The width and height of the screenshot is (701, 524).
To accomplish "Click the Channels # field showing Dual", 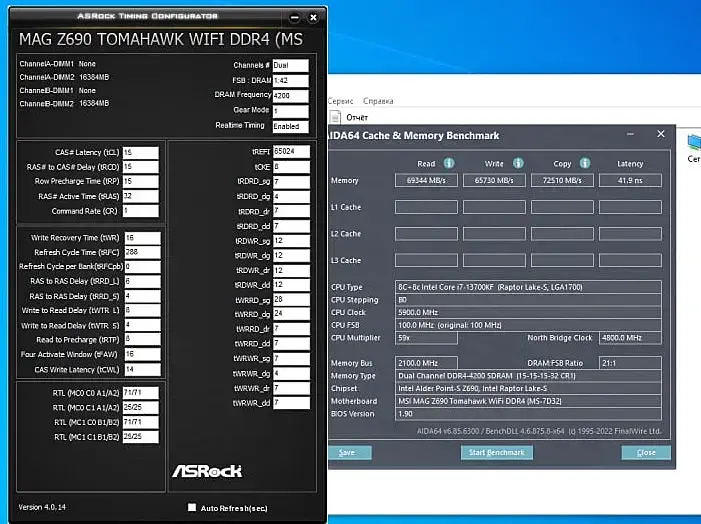I will 290,65.
